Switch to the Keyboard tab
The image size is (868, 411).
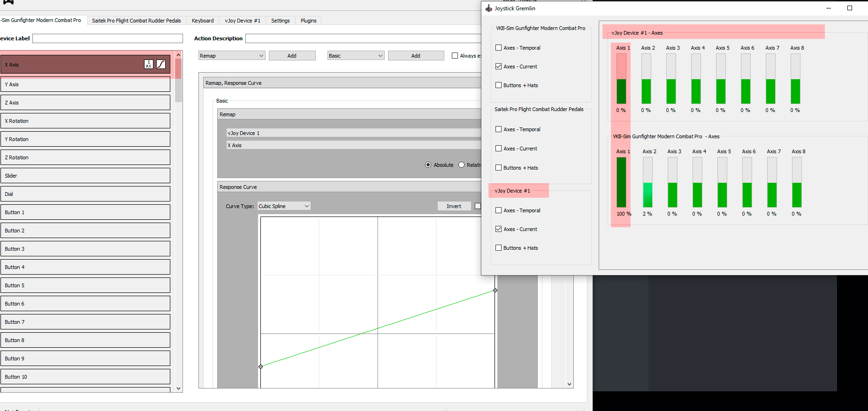(x=203, y=21)
